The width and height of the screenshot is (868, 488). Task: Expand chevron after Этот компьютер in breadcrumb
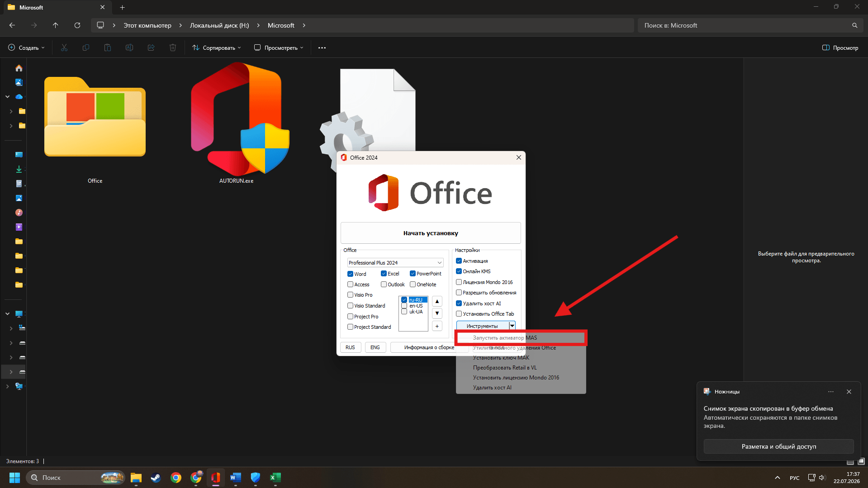(180, 25)
